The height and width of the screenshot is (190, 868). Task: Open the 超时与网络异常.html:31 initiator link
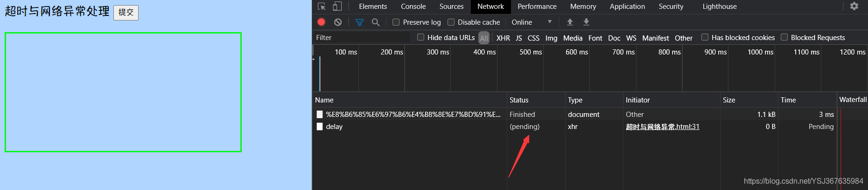662,127
